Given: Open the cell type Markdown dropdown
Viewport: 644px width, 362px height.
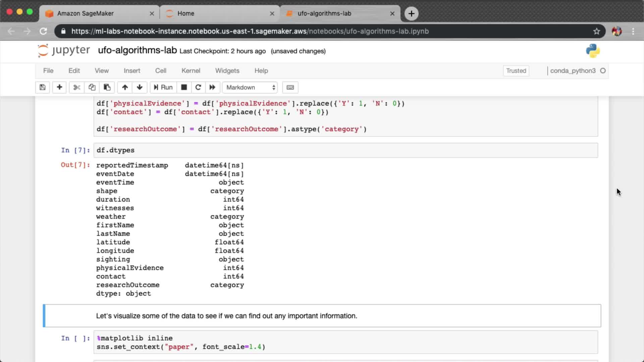Looking at the screenshot, I should (250, 87).
